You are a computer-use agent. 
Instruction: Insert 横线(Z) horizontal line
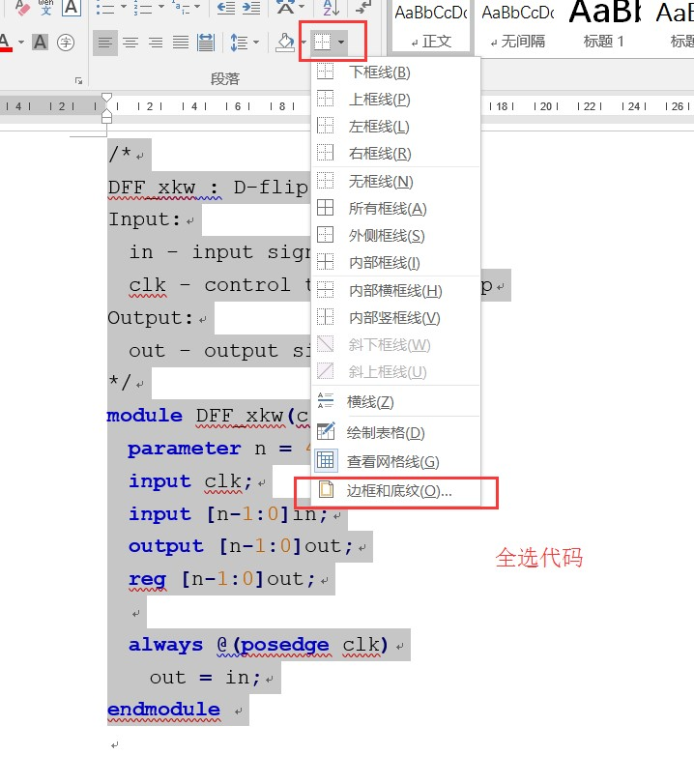click(x=396, y=401)
